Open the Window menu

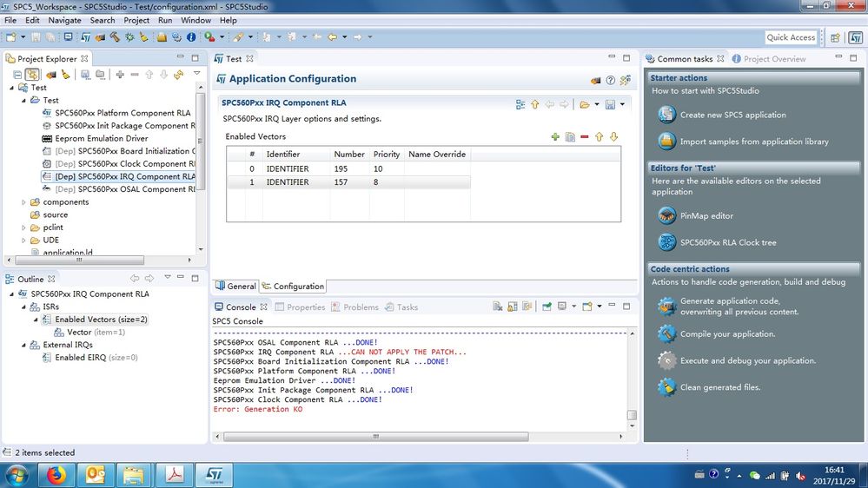pos(196,21)
